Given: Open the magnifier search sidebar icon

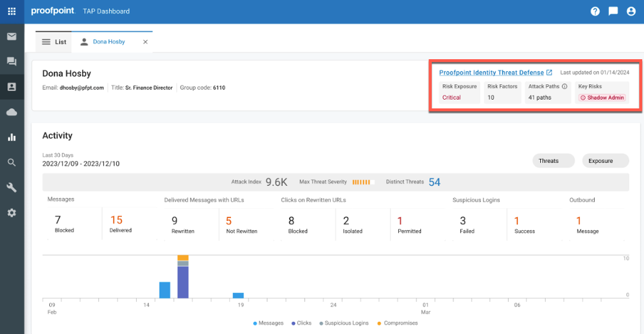Looking at the screenshot, I should point(11,162).
